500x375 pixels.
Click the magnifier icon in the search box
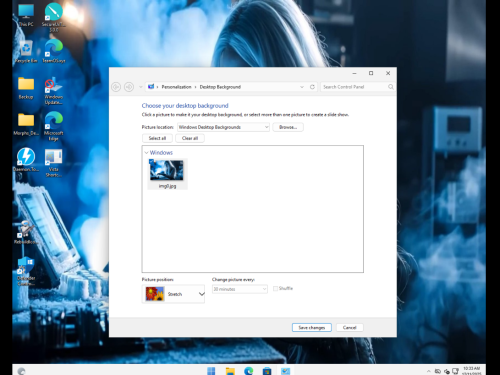click(x=391, y=87)
